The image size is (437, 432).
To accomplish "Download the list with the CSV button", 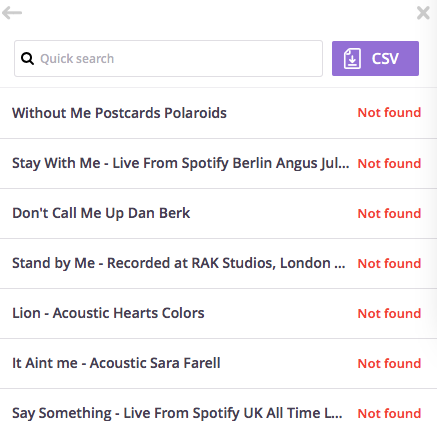I will coord(375,58).
